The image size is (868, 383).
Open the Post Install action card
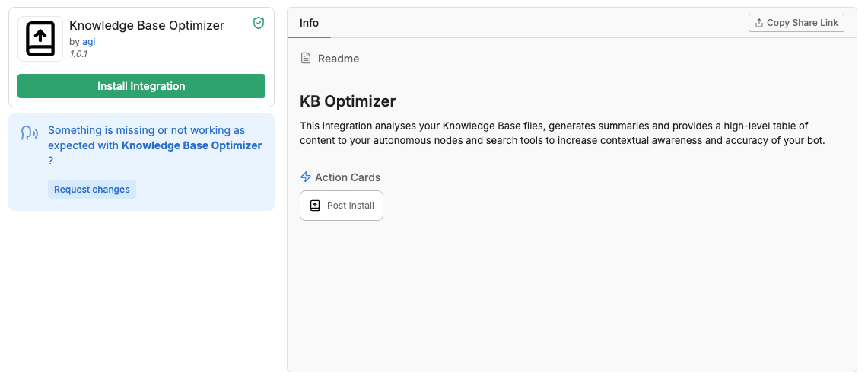[x=342, y=206]
